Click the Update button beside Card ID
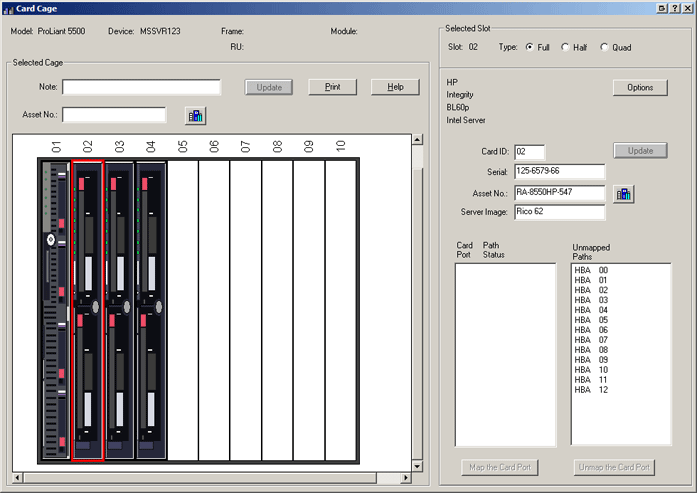This screenshot has height=493, width=697. 640,151
